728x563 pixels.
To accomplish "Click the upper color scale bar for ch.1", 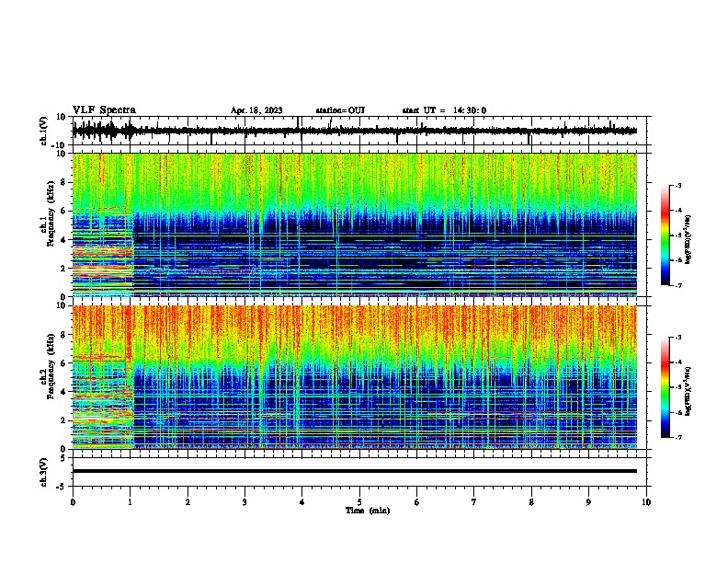I will click(665, 236).
